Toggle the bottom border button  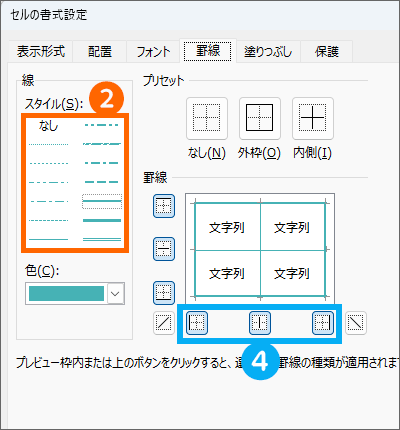click(x=164, y=293)
